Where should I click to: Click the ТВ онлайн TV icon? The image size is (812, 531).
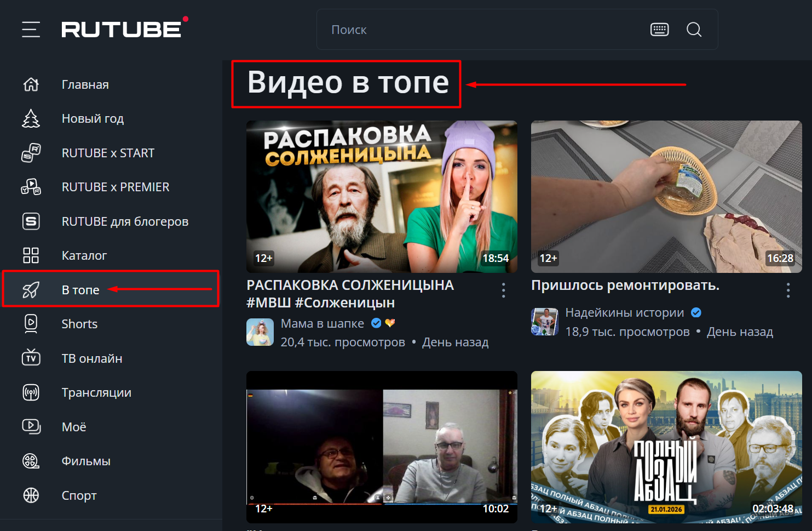[x=31, y=358]
